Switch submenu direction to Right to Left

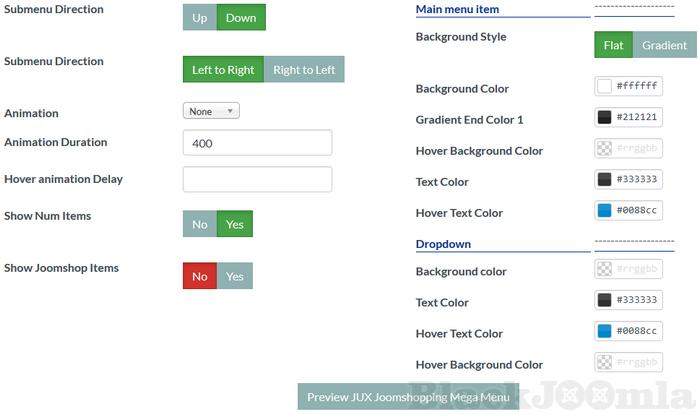coord(304,70)
